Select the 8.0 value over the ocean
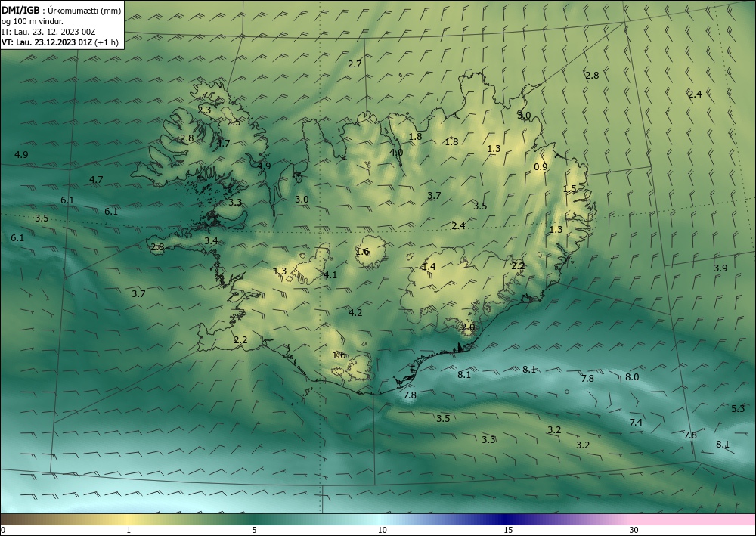The width and height of the screenshot is (756, 536). click(x=632, y=377)
